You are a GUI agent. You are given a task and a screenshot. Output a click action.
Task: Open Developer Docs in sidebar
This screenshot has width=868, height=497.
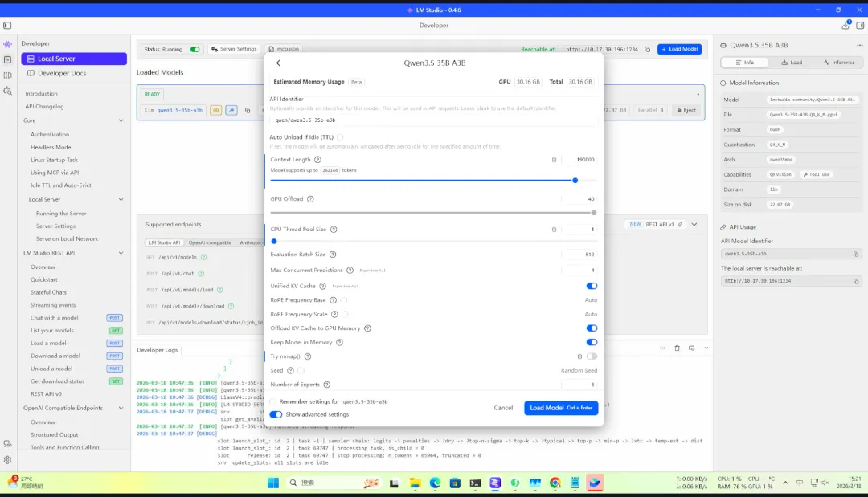click(62, 74)
